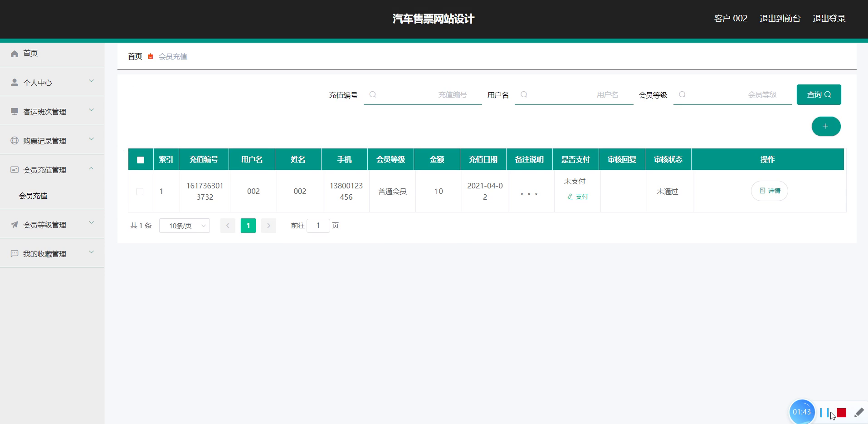Click the 01:43 recording timer circle
Image resolution: width=868 pixels, height=424 pixels.
click(x=802, y=412)
